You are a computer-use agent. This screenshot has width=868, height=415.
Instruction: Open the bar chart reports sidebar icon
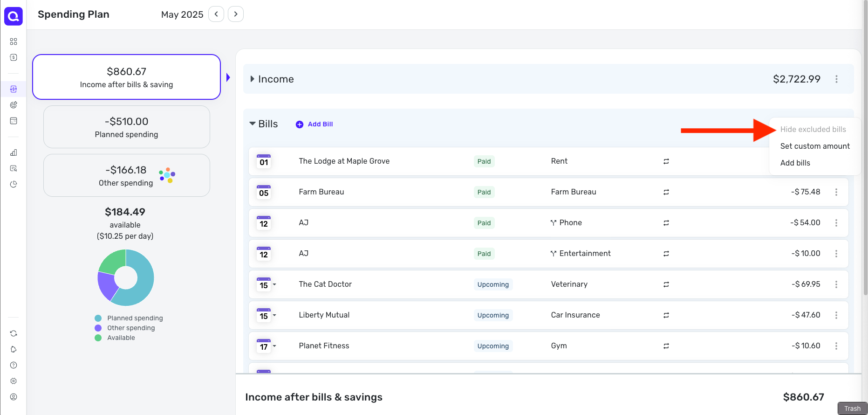tap(14, 152)
